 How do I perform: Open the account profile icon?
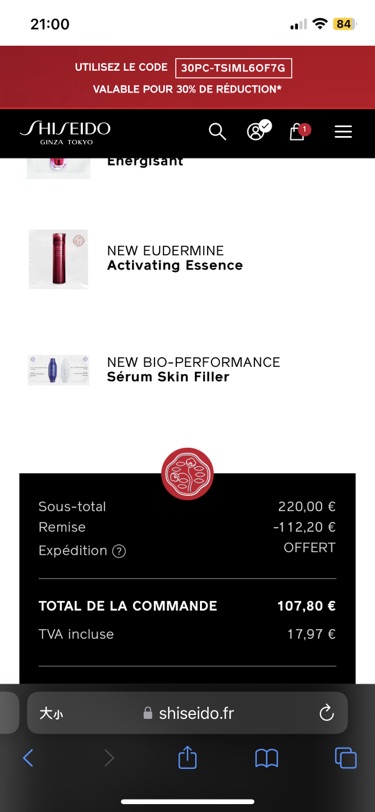coord(258,130)
